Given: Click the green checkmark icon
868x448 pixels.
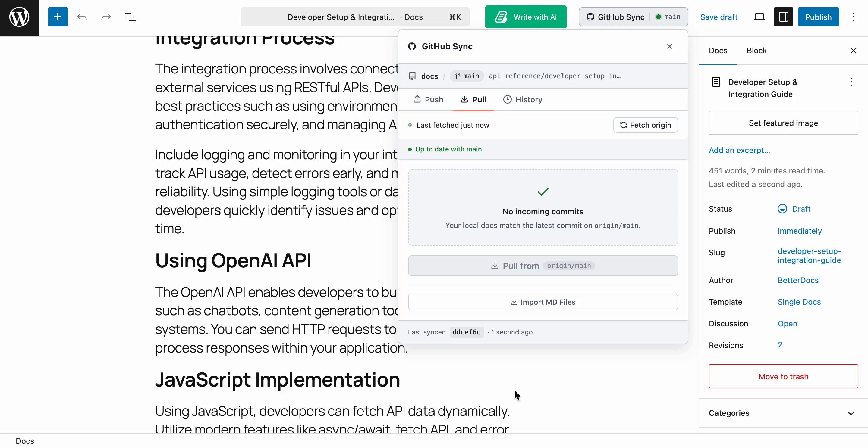Looking at the screenshot, I should (x=543, y=192).
